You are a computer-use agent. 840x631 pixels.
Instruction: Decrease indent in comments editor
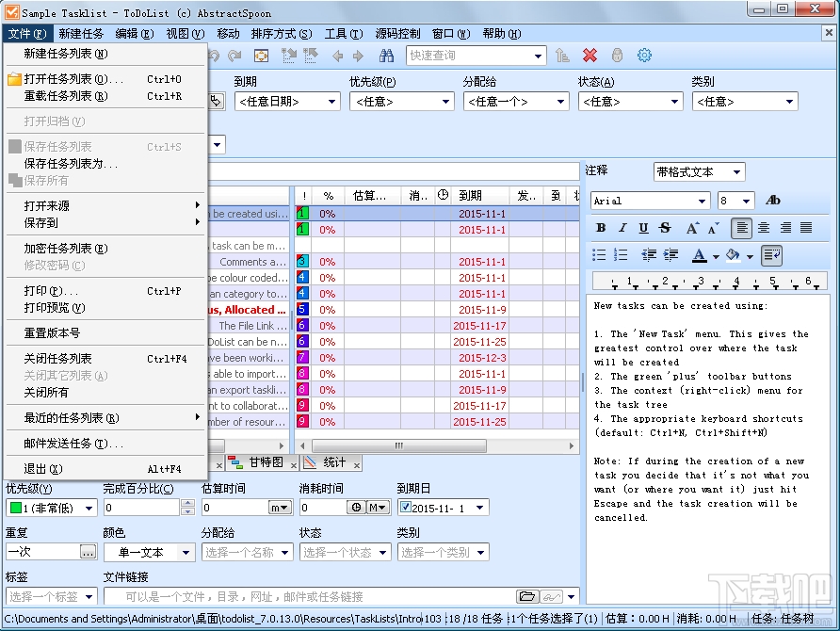point(649,255)
